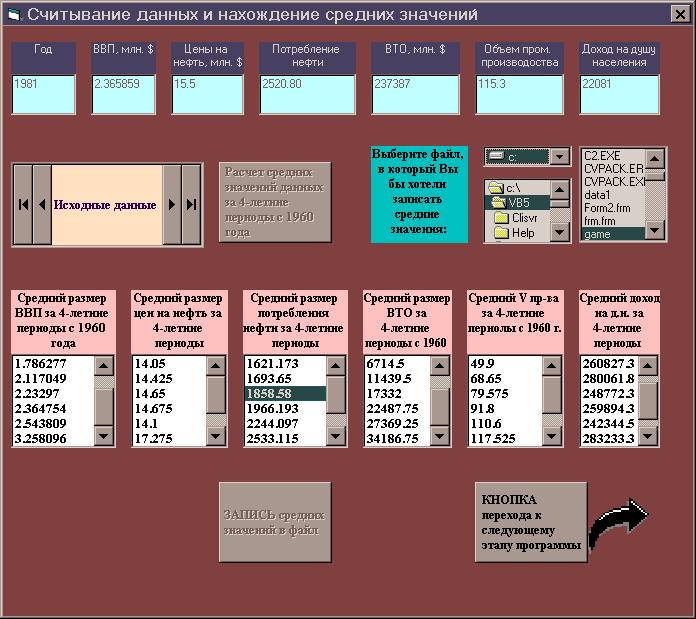This screenshot has height=619, width=696.
Task: Click the first-record button on data control
Action: 22,205
